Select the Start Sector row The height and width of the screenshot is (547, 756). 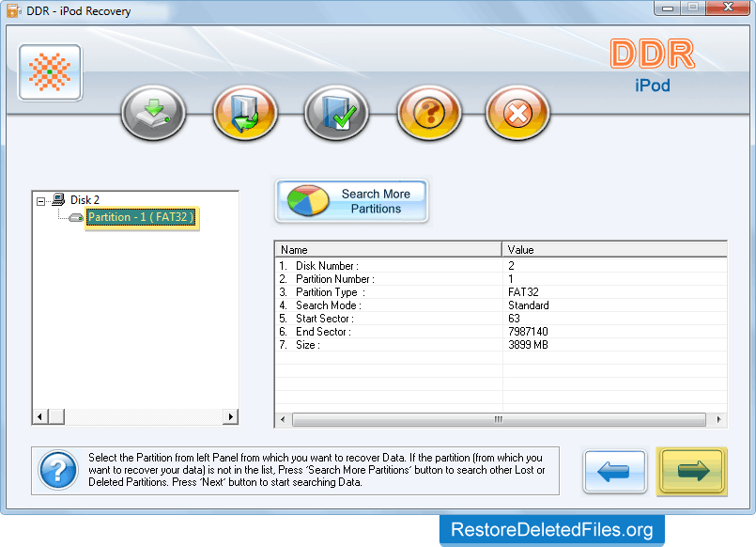(501, 319)
